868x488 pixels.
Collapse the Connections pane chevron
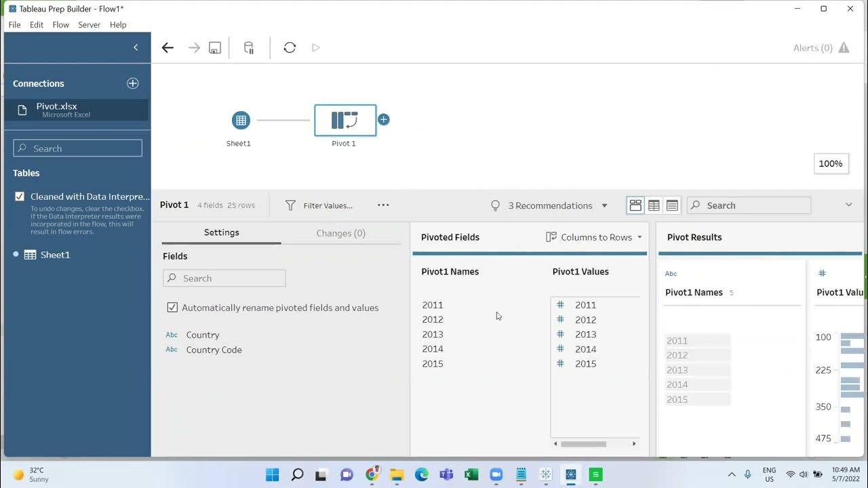point(136,47)
